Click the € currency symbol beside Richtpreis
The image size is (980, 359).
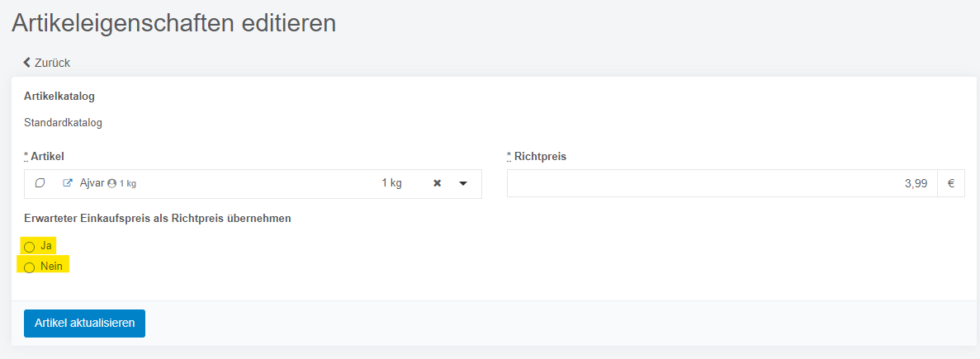pos(951,183)
